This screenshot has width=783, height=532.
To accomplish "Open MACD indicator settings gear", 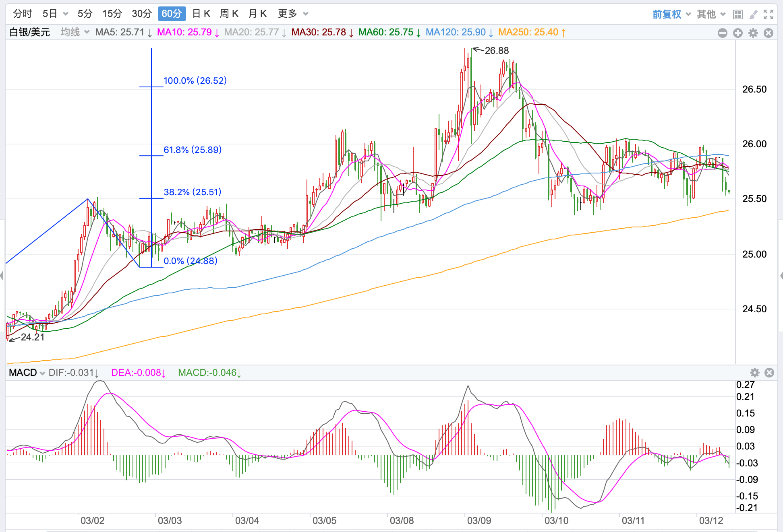I will click(755, 373).
